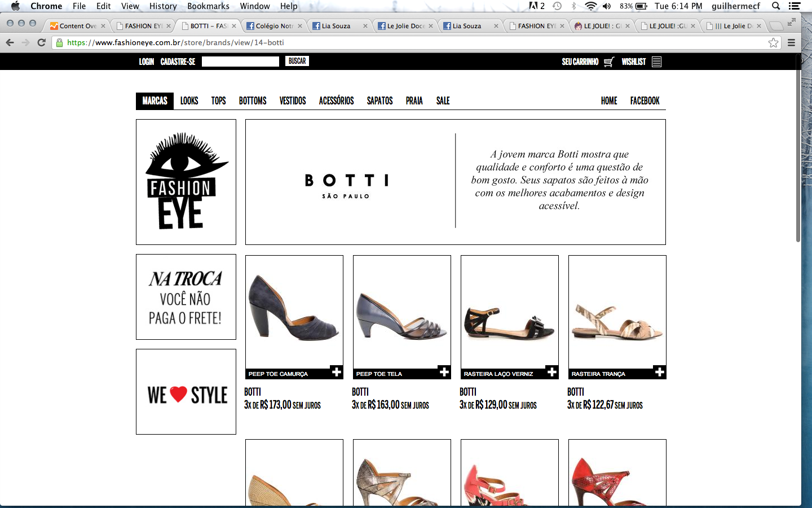Click the volume icon in menu bar
Viewport: 812px width, 508px height.
click(x=607, y=6)
